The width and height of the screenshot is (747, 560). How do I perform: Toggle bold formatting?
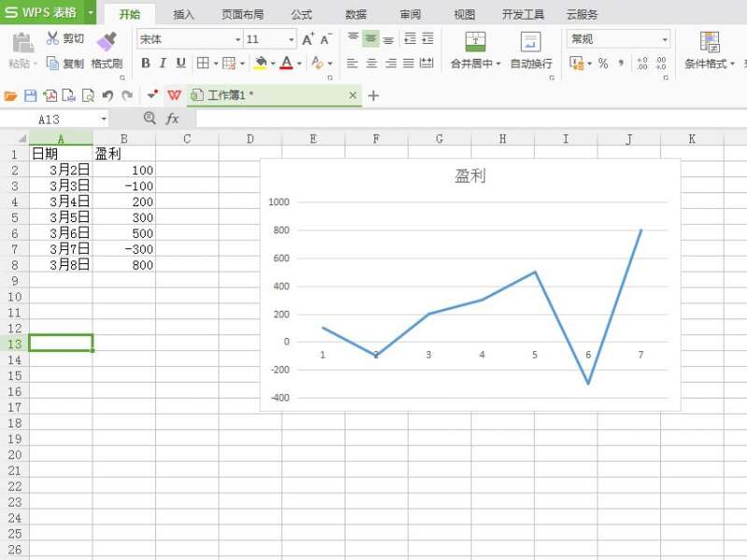[146, 63]
